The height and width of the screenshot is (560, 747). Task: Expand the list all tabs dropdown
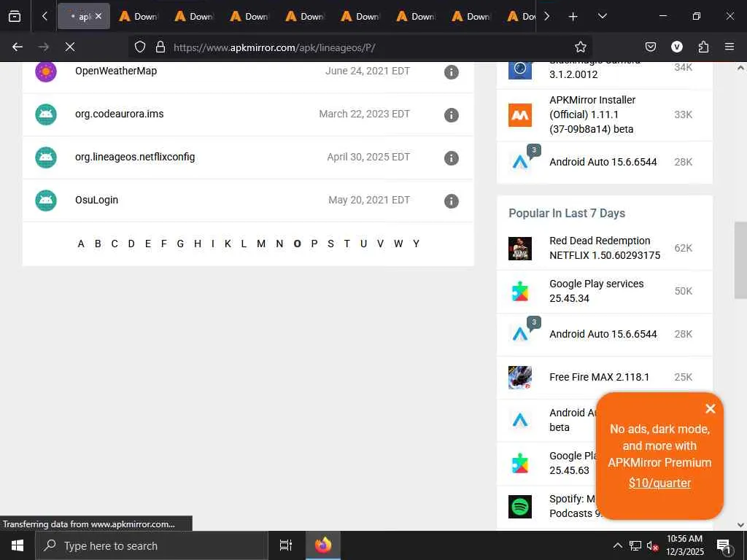(602, 16)
